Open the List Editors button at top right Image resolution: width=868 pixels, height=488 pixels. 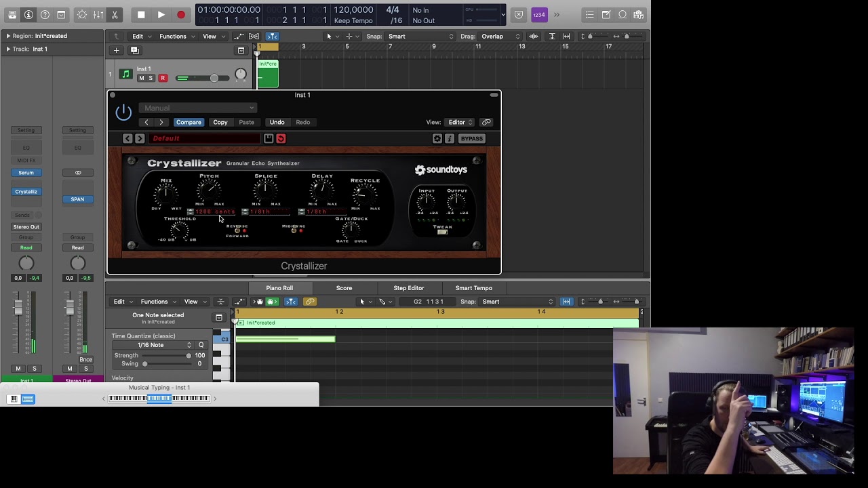point(590,14)
